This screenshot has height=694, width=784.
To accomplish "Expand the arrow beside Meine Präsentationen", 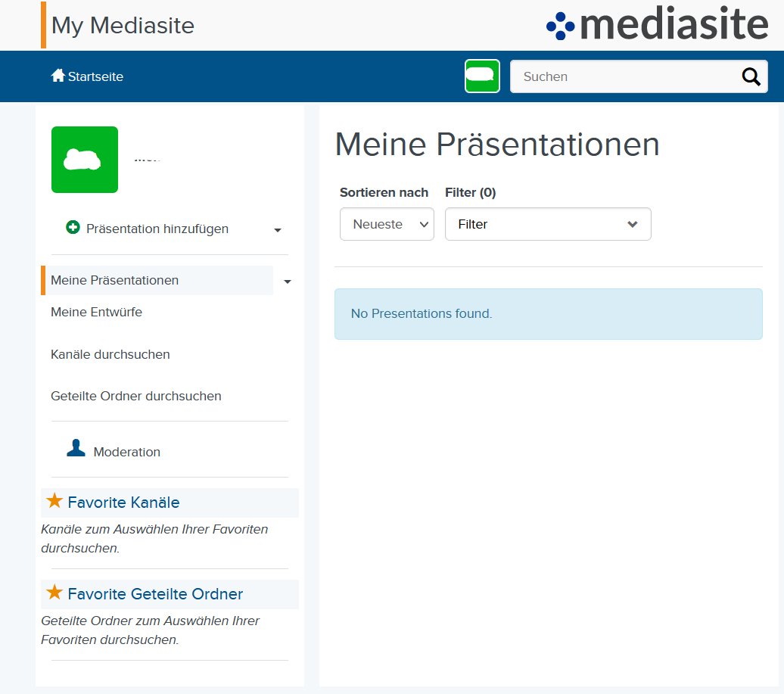I will point(288,282).
